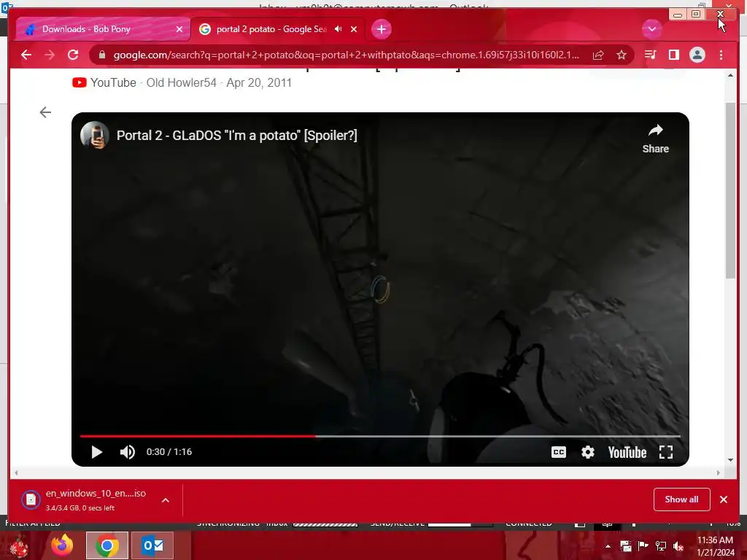Click back arrow beside the video
Image resolution: width=747 pixels, height=560 pixels.
coord(45,112)
